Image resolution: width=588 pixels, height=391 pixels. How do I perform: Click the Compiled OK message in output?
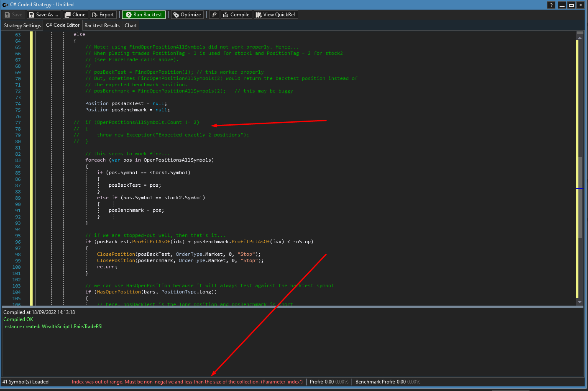(x=18, y=319)
